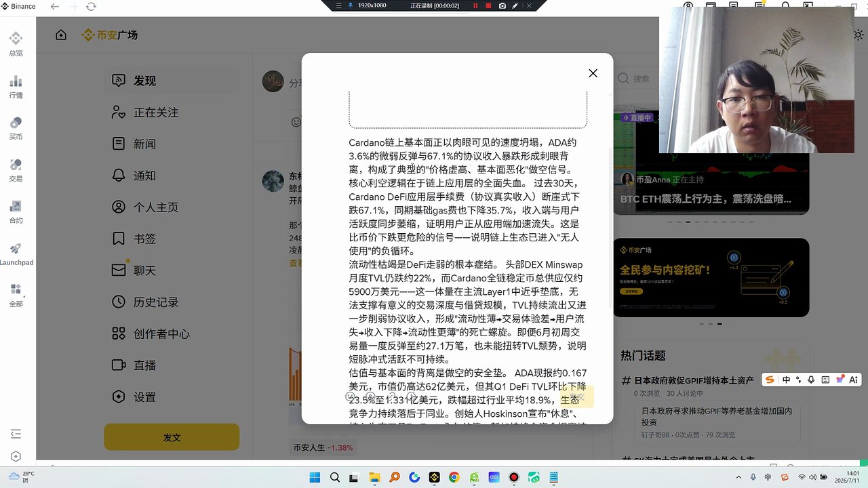Close the post dialog with the X
This screenshot has width=868, height=488.
coord(593,73)
